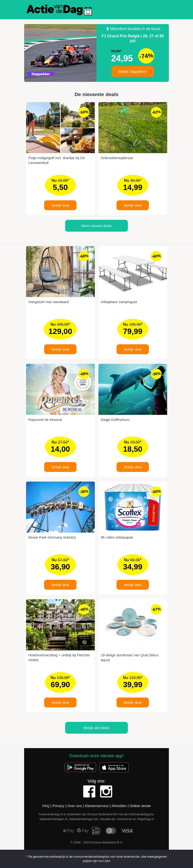The height and width of the screenshot is (868, 193).
Task: Click Meer nieuwe deals button
Action: [96, 226]
